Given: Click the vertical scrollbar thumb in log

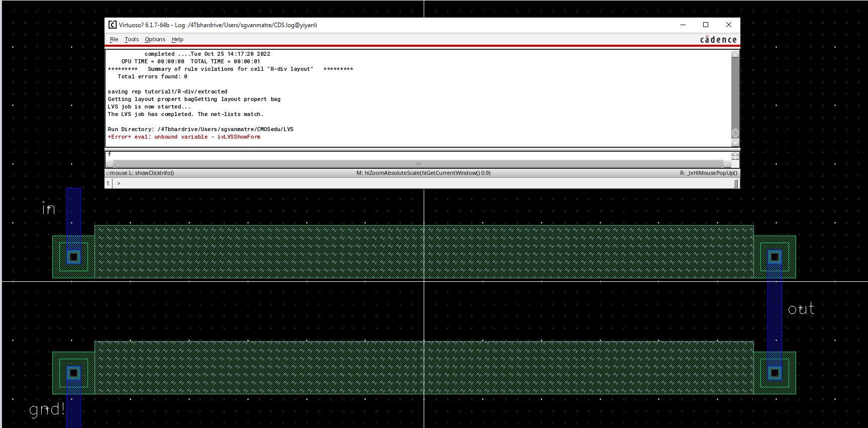Looking at the screenshot, I should (x=735, y=133).
